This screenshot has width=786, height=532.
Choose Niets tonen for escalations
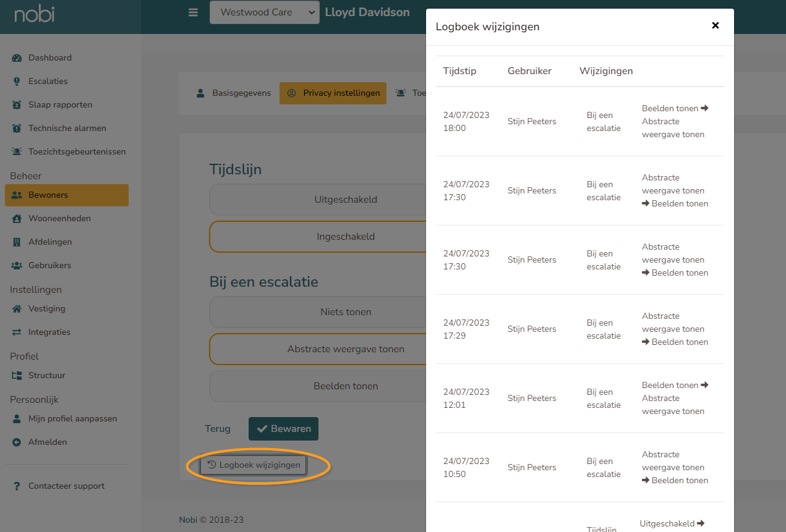tap(346, 312)
